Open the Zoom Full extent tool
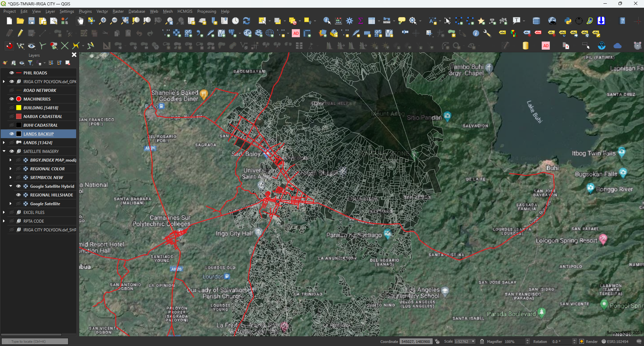Viewport: 644px width, 346px height. tap(125, 21)
